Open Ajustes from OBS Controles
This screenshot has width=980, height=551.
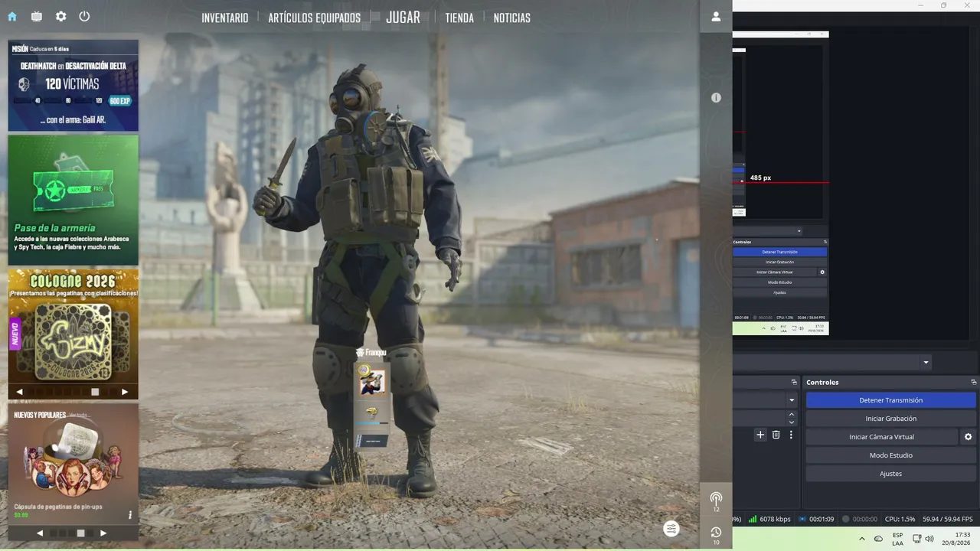pyautogui.click(x=891, y=474)
